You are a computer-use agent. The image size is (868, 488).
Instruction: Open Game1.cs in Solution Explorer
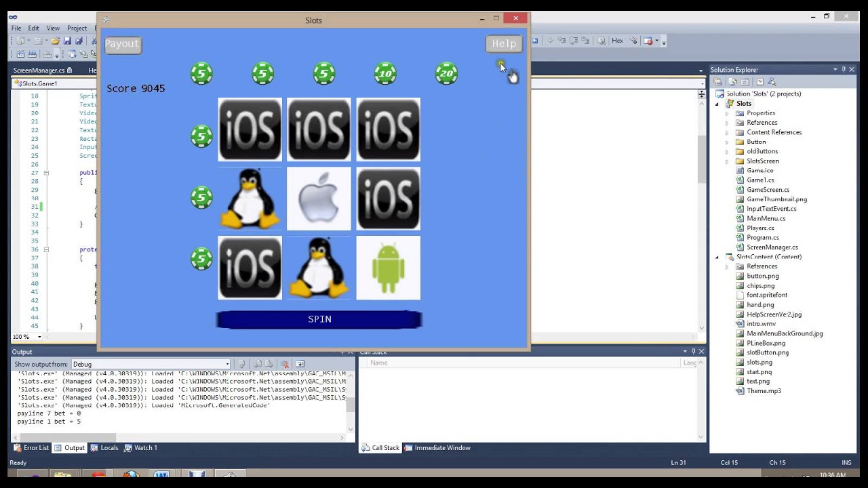(x=760, y=180)
